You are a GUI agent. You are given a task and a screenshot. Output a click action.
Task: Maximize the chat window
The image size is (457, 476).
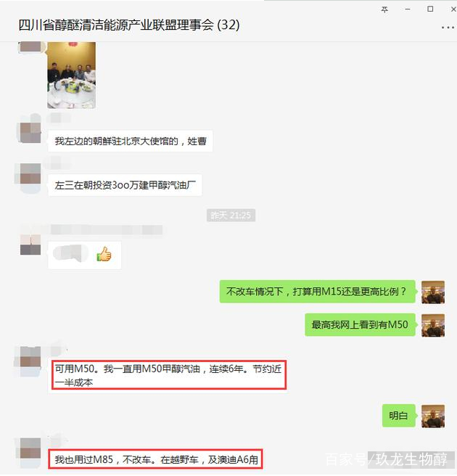[x=430, y=9]
